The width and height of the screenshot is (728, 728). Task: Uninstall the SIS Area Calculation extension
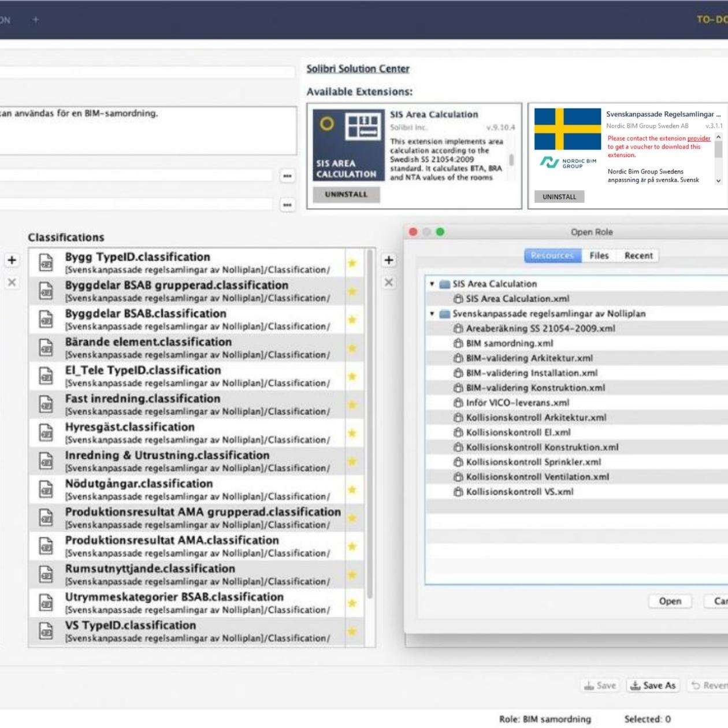click(346, 195)
